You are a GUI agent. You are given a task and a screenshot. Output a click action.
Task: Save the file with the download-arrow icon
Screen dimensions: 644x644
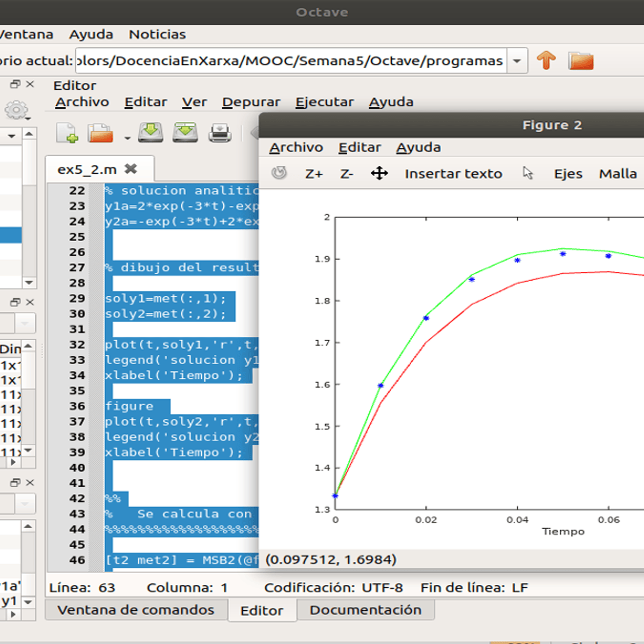coord(151,132)
